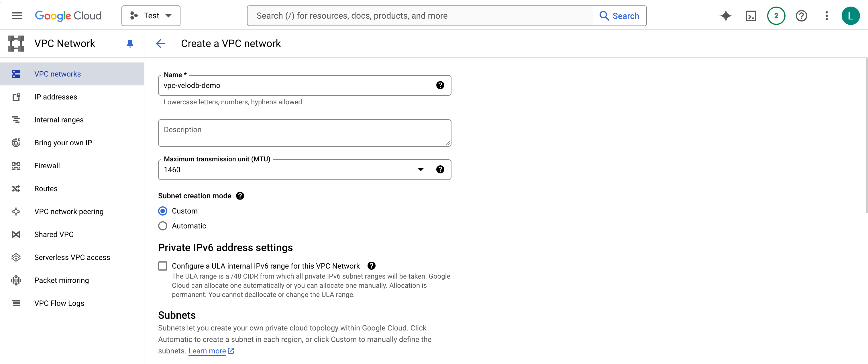Image resolution: width=868 pixels, height=364 pixels.
Task: Select the VPC networks sidebar icon
Action: click(x=16, y=74)
